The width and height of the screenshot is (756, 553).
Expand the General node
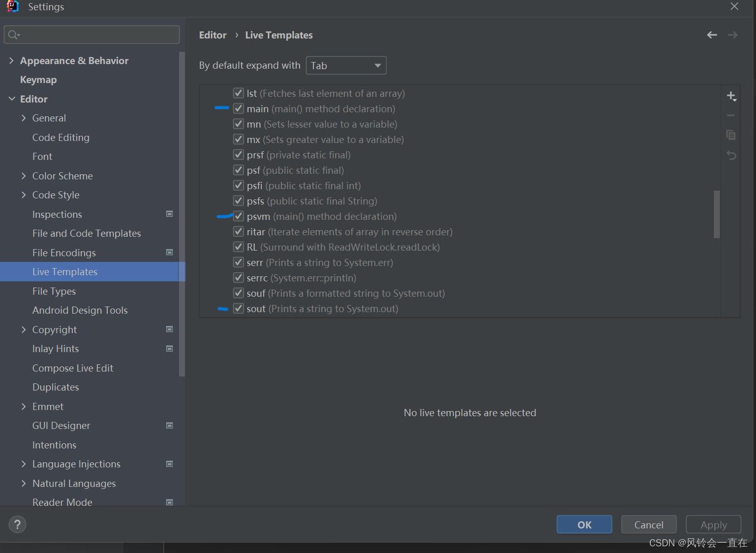24,118
